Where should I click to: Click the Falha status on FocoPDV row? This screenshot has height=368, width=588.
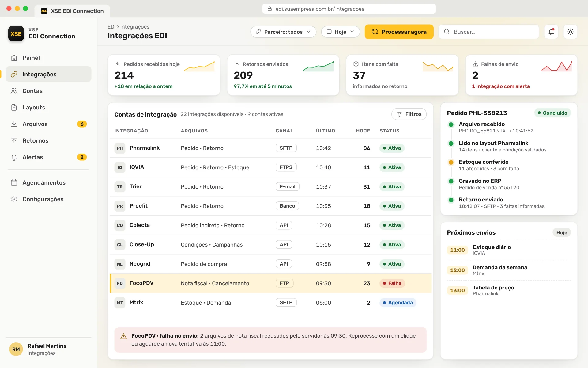[392, 283]
